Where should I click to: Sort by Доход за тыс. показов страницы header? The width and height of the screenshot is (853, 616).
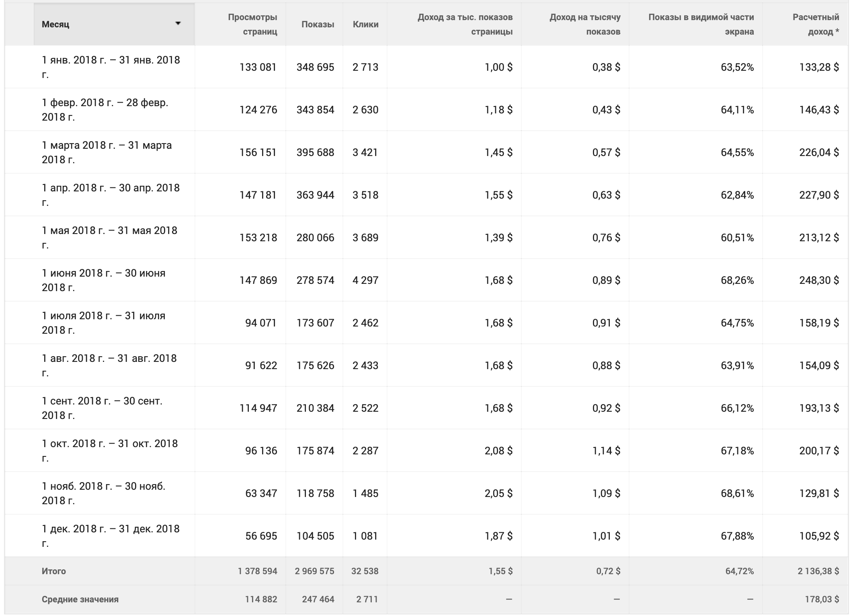[x=465, y=24]
